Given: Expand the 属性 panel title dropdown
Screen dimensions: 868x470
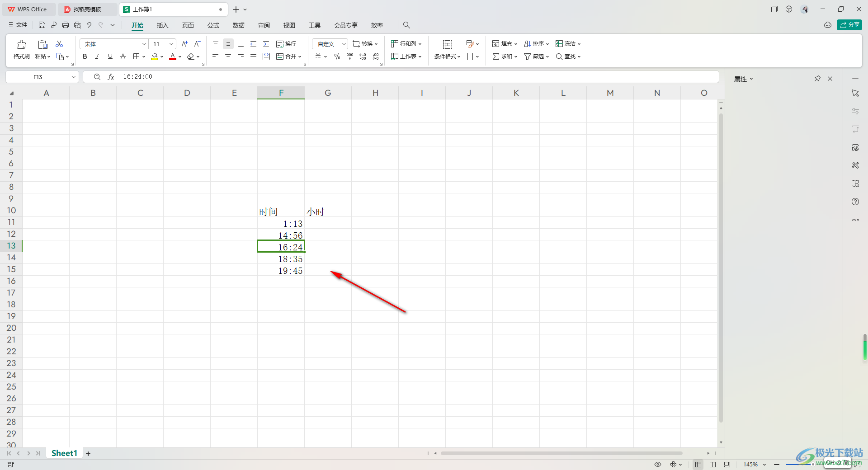Looking at the screenshot, I should click(x=752, y=79).
